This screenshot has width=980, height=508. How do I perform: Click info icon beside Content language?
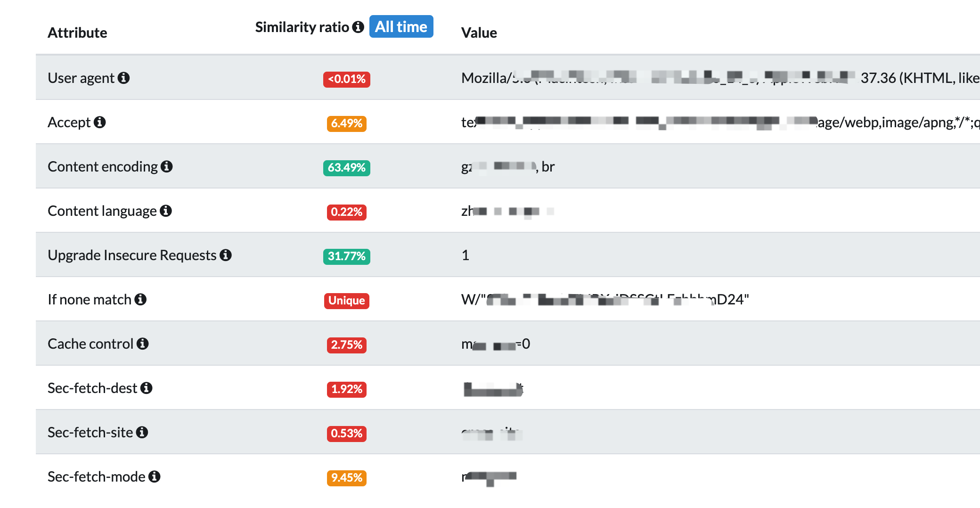click(x=166, y=211)
